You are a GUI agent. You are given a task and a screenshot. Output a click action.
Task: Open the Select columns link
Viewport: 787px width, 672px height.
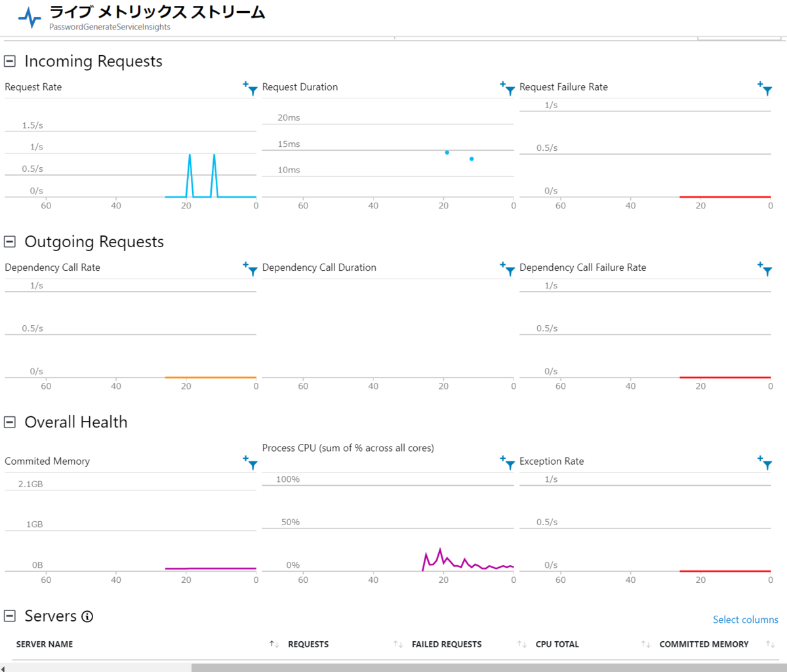pyautogui.click(x=745, y=620)
